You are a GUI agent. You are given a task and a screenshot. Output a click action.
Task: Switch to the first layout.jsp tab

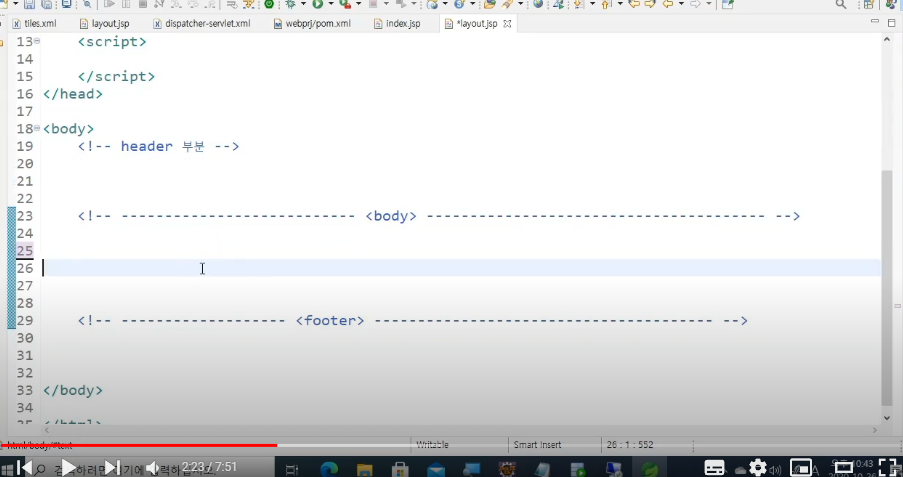104,24
